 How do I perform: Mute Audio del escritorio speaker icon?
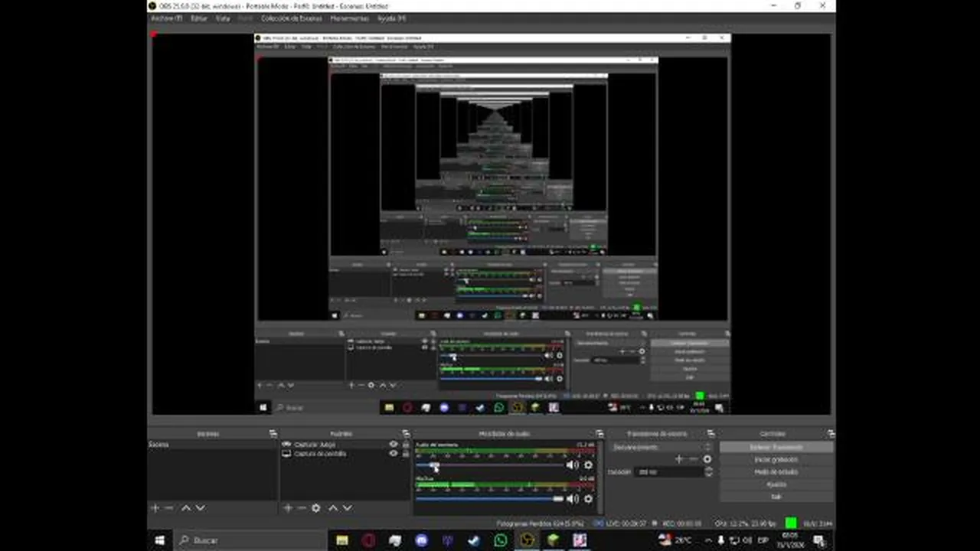[572, 465]
